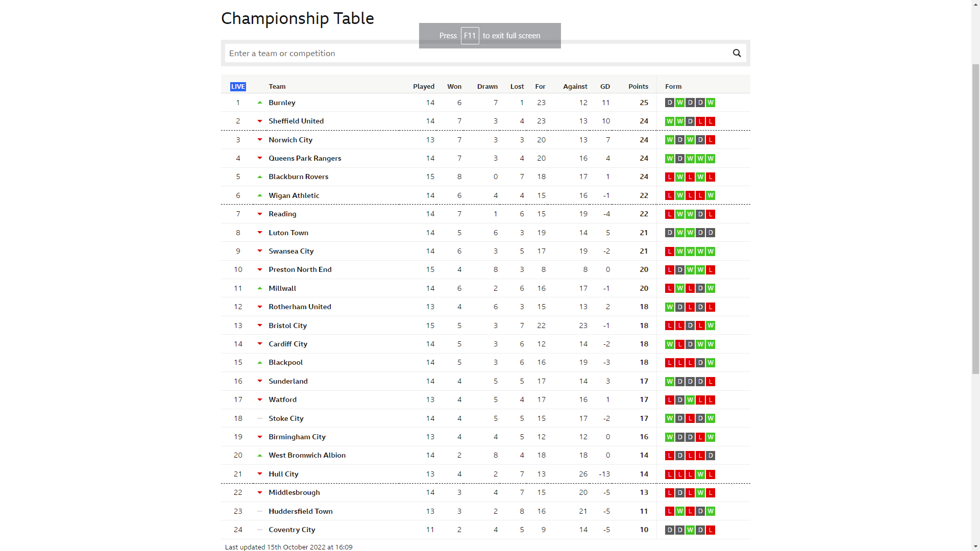Open the Huddersfield Town team link
Image resolution: width=980 pixels, height=551 pixels.
301,511
